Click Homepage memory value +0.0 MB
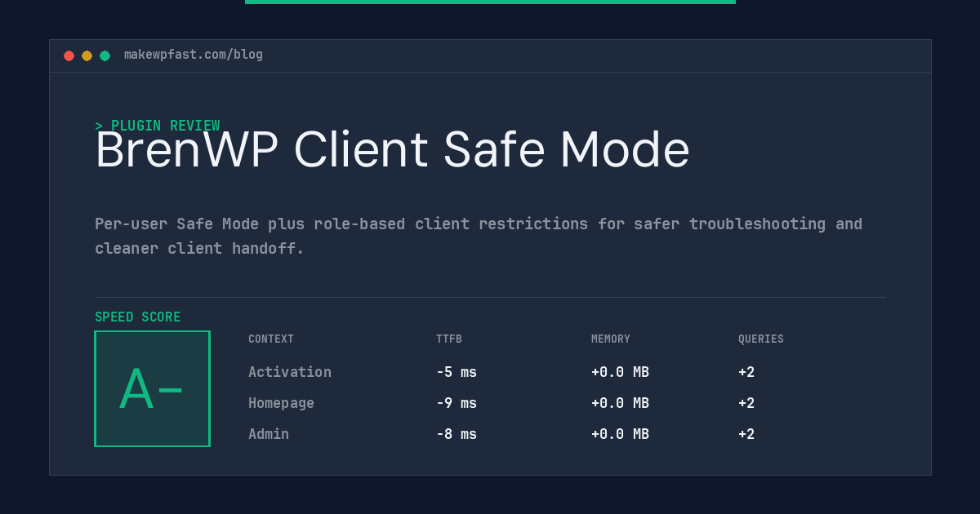 coord(620,403)
